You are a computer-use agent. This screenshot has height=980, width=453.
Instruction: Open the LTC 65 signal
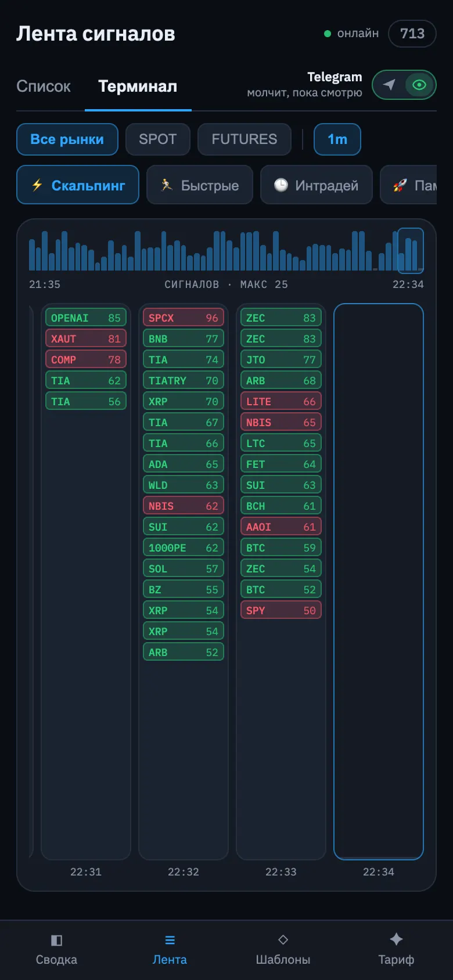281,443
